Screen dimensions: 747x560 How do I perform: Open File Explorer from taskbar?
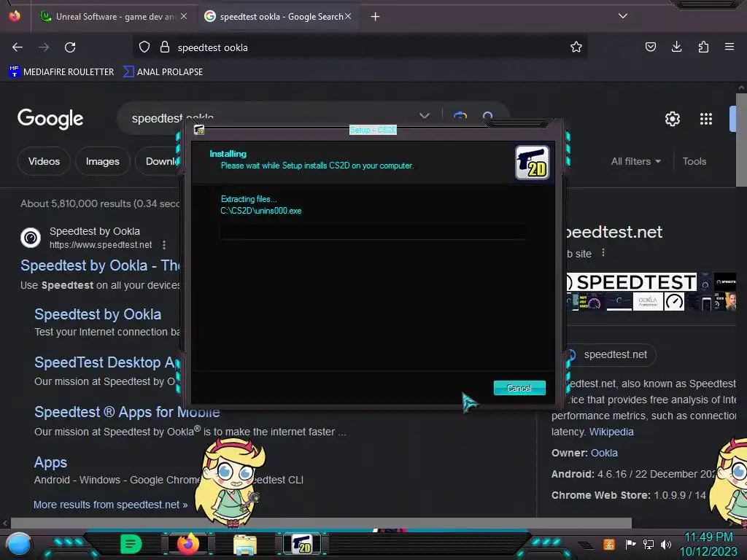pos(245,544)
